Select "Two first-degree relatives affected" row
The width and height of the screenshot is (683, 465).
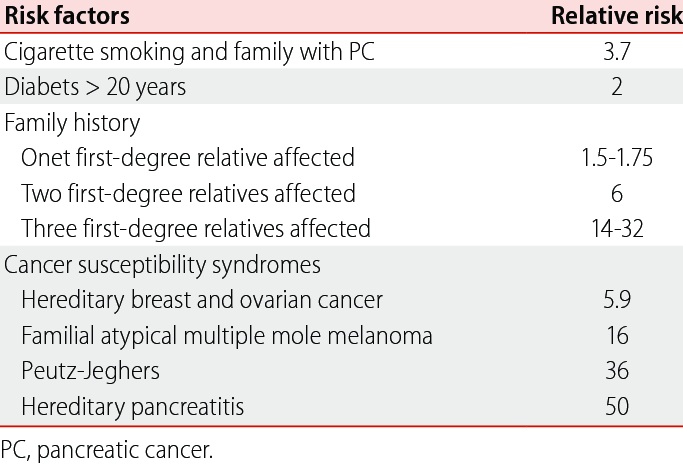(188, 193)
